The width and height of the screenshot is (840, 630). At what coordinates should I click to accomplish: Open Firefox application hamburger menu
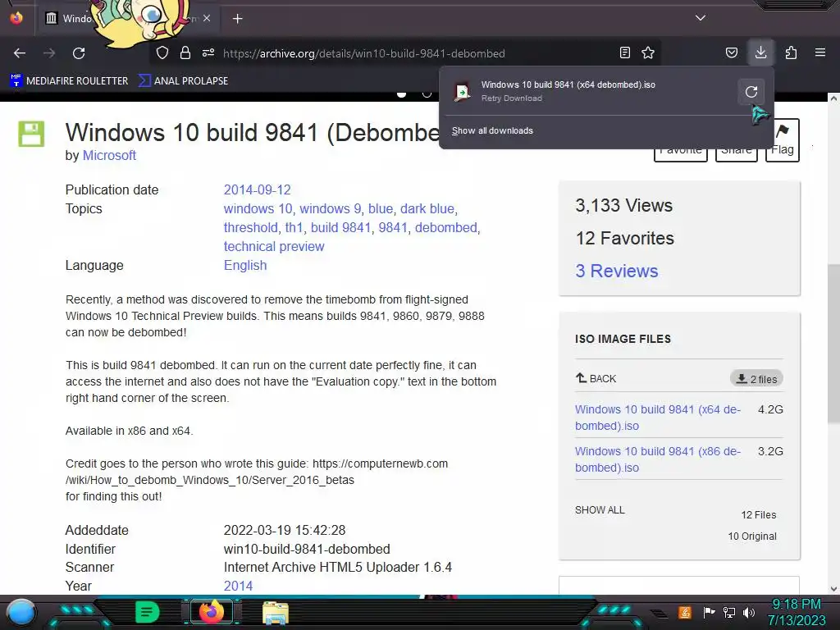(x=820, y=52)
